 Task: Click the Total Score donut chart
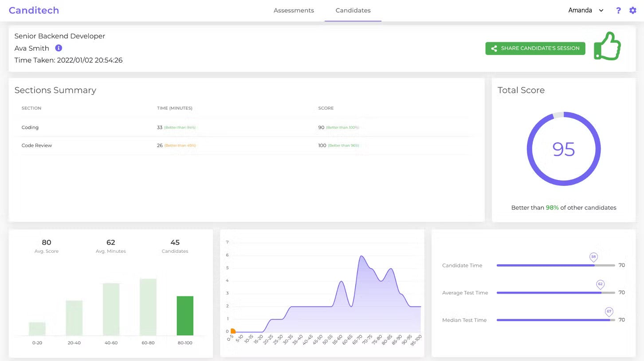564,149
